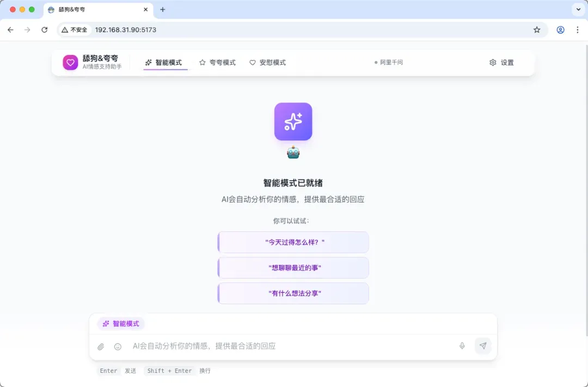588x387 pixels.
Task: Open the emoji picker smiley icon
Action: [118, 347]
